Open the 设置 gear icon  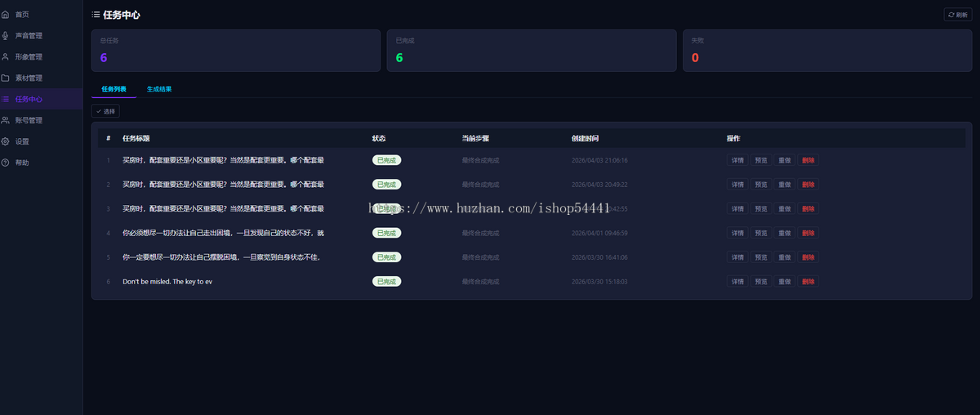pos(6,141)
